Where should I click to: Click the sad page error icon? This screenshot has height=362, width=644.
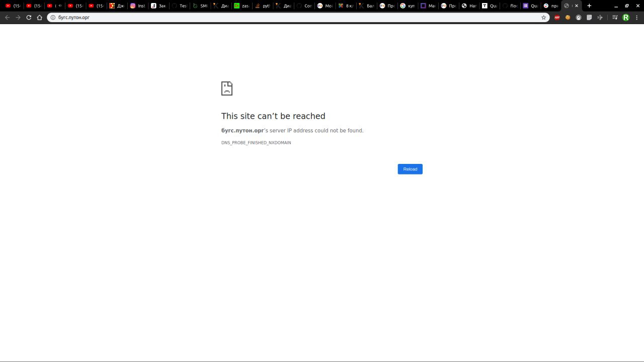click(227, 88)
